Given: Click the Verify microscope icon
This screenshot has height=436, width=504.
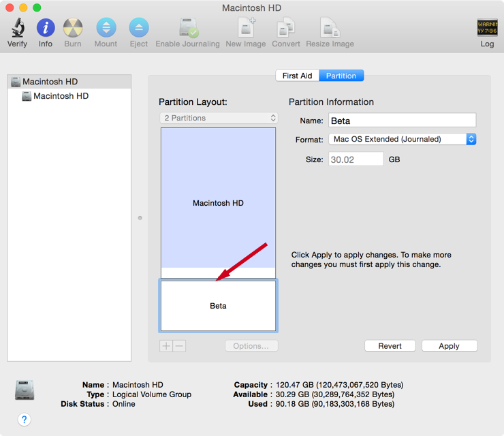Looking at the screenshot, I should point(18,28).
